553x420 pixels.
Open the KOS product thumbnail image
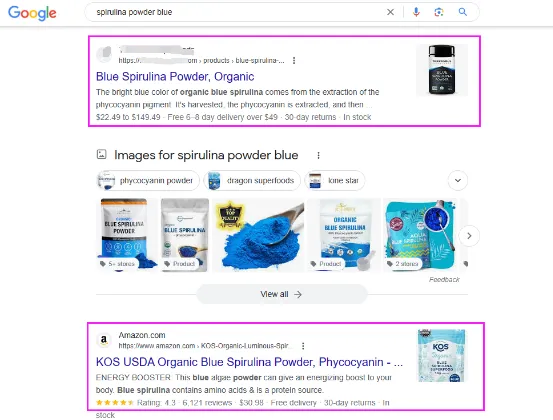click(441, 355)
